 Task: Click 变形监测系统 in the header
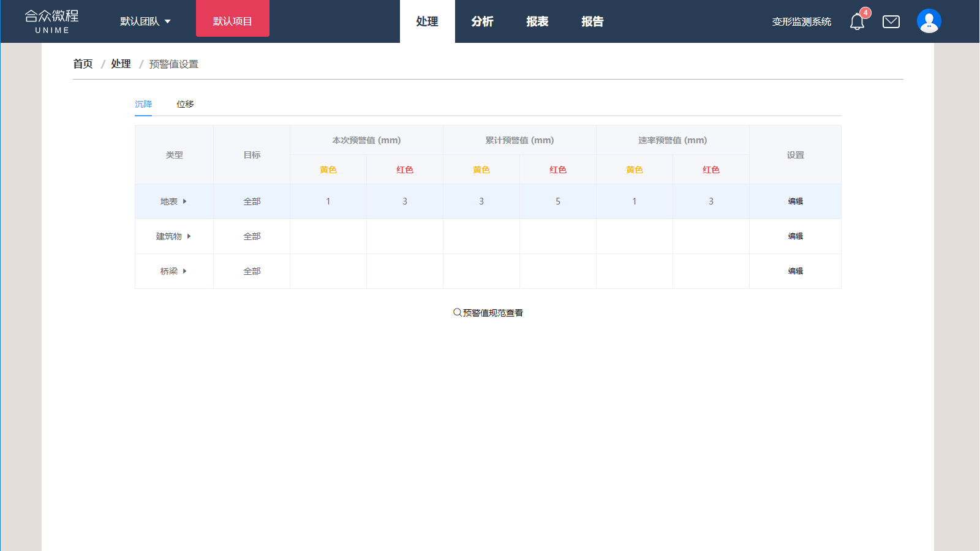(x=801, y=22)
